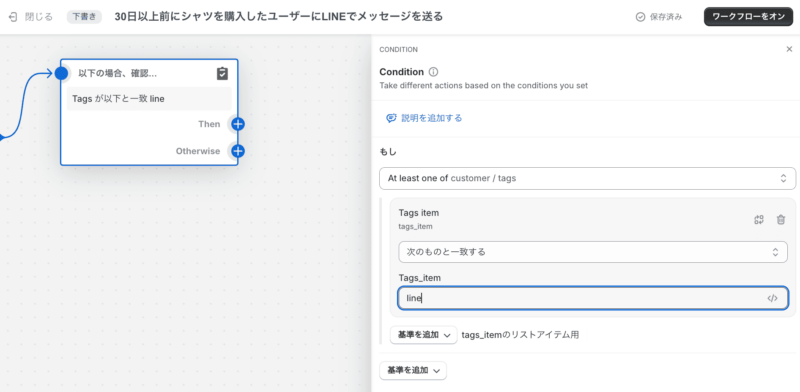The height and width of the screenshot is (392, 800).
Task: Click the Tags_item input field containing line
Action: (593, 299)
